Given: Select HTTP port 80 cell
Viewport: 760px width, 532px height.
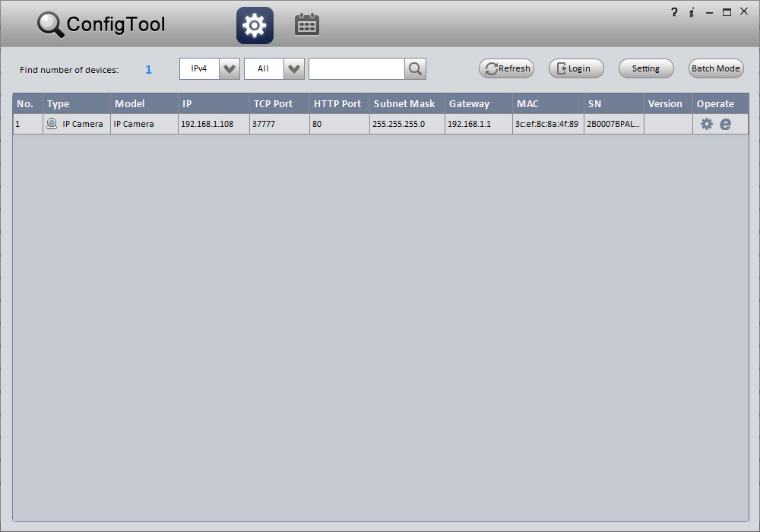Looking at the screenshot, I should [x=339, y=124].
